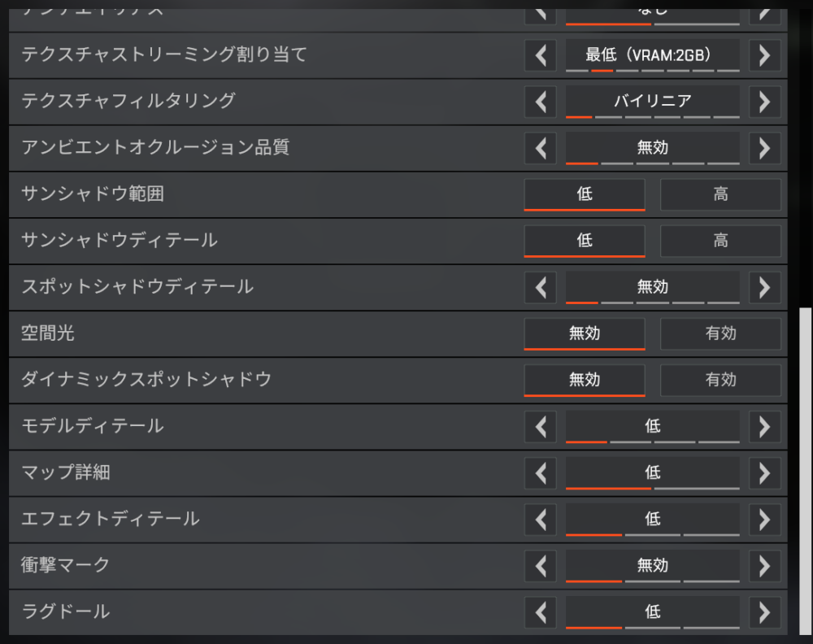Set サンシャドウ範囲 to 高
Screen dimensions: 813x644
pyautogui.click(x=720, y=194)
